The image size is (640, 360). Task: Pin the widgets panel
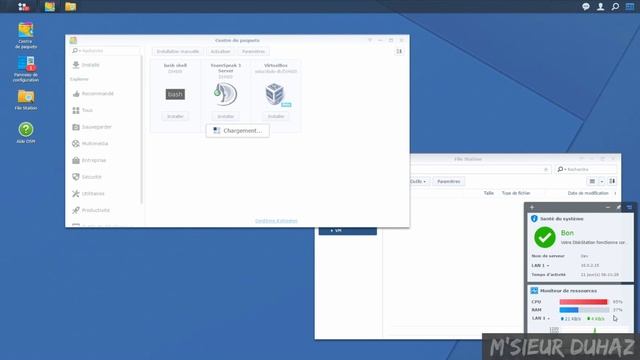point(618,207)
